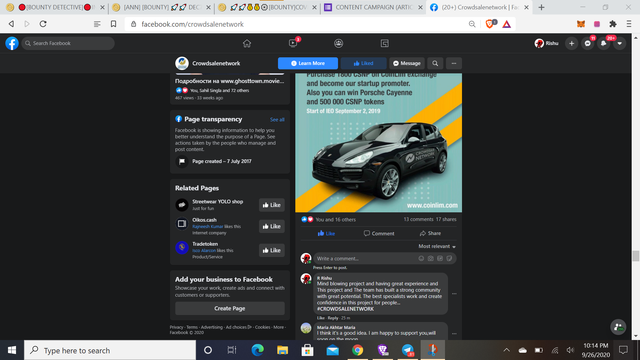
Task: Like the Streetwear YOLO shop page
Action: point(271,205)
